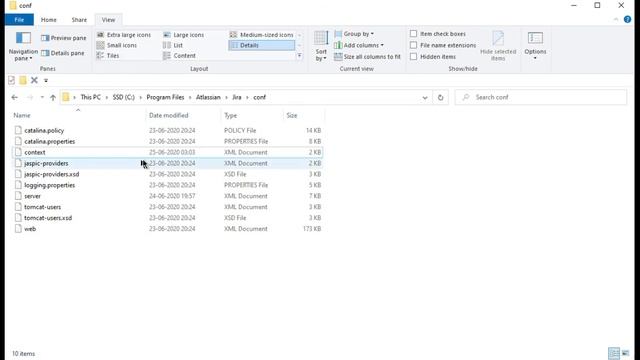The height and width of the screenshot is (360, 640).
Task: Navigate to Atlassian in address bar
Action: tap(208, 98)
